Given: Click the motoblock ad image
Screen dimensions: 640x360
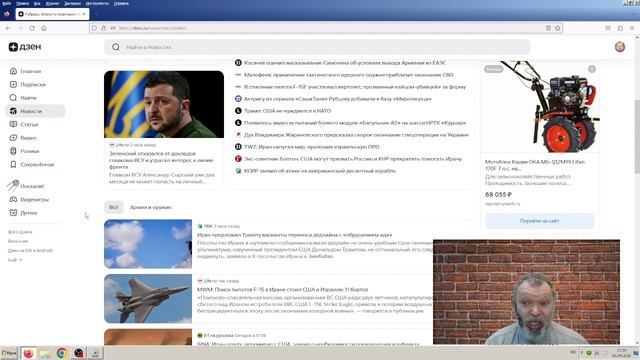Looking at the screenshot, I should 540,107.
